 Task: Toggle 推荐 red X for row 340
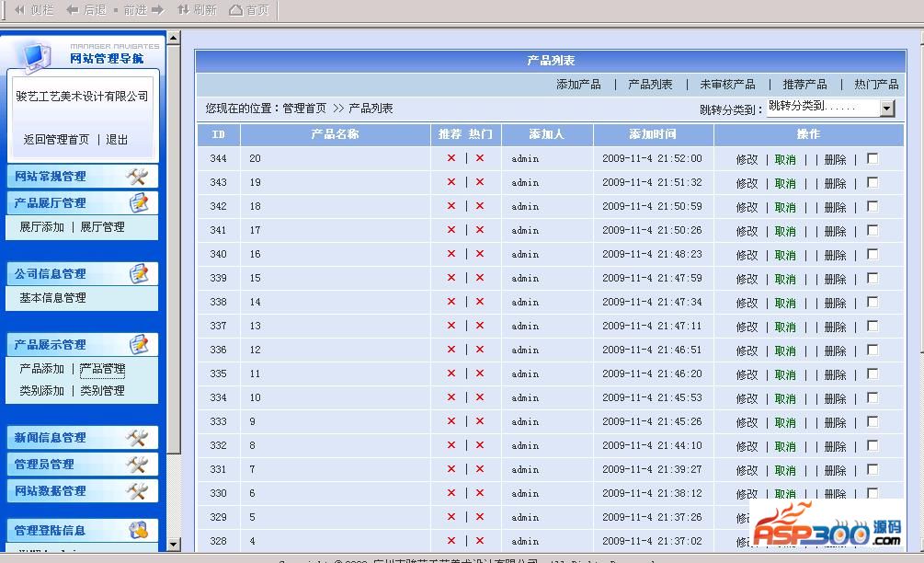point(451,254)
